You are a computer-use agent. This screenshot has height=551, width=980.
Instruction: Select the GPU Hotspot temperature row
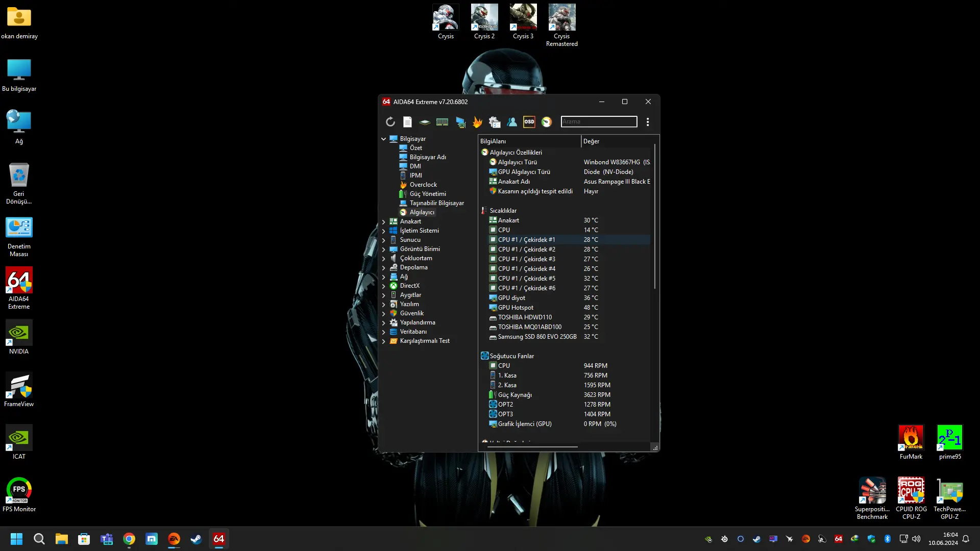point(565,308)
